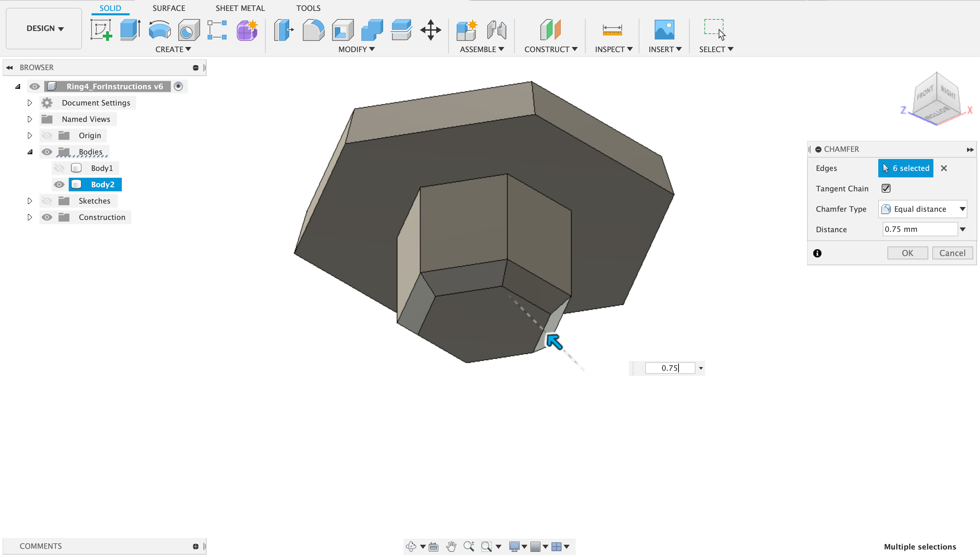Open the SHEET METAL tab

point(240,8)
